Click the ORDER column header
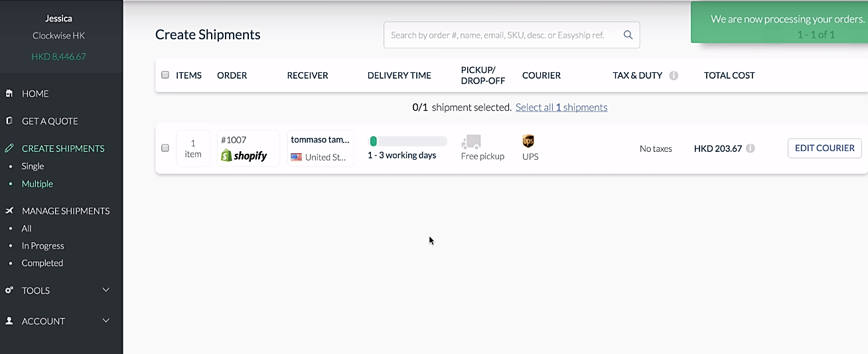 [232, 76]
